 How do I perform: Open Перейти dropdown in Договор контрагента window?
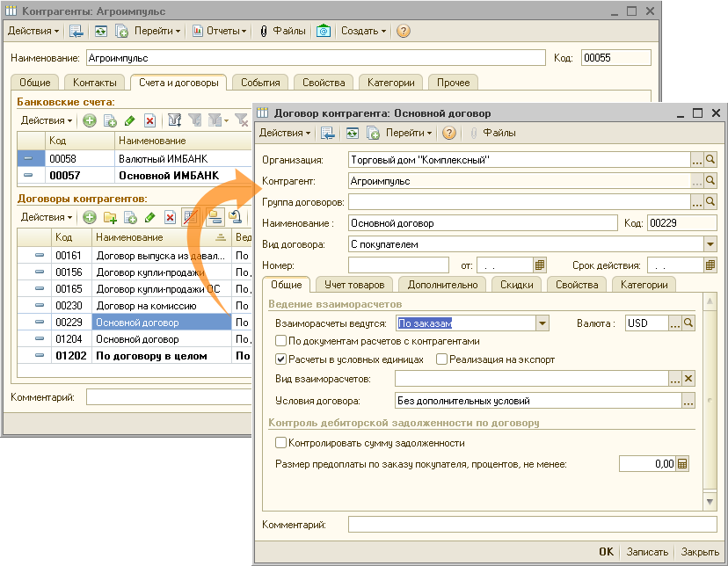point(409,133)
